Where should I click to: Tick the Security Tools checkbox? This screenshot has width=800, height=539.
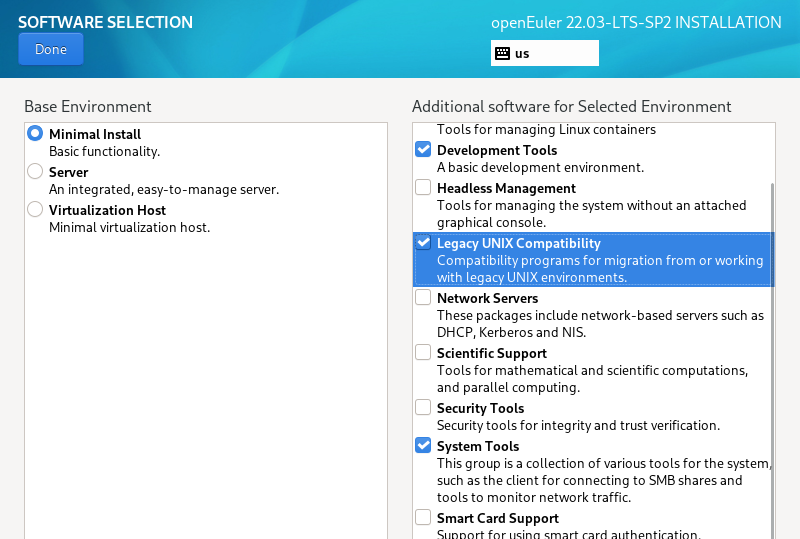pos(424,408)
